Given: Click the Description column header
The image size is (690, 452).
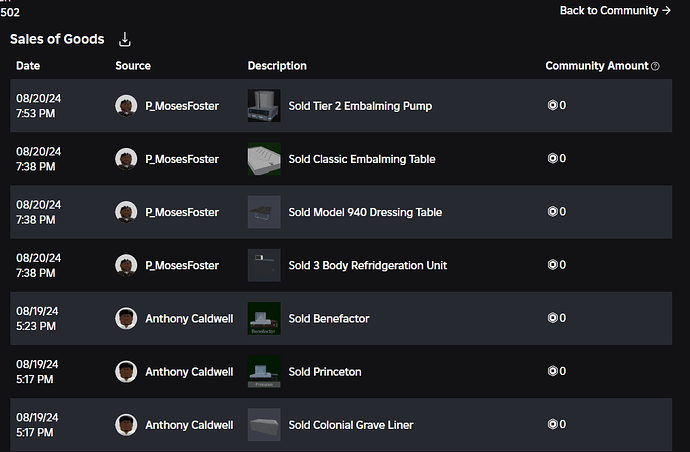Looking at the screenshot, I should click(x=277, y=66).
